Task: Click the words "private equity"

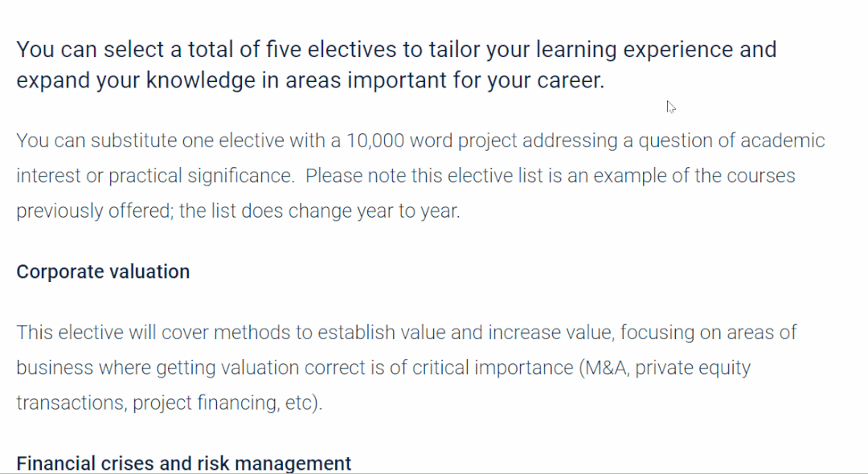Action: (x=693, y=368)
